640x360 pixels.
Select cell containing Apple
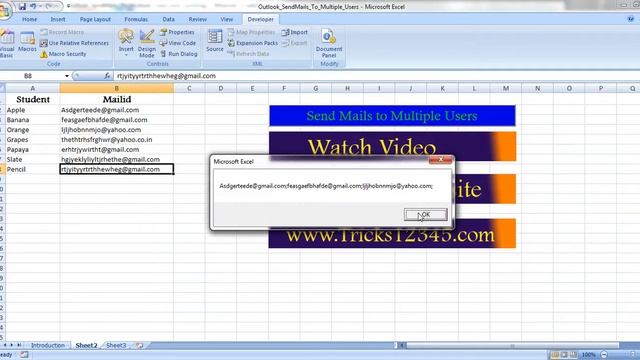(33, 110)
